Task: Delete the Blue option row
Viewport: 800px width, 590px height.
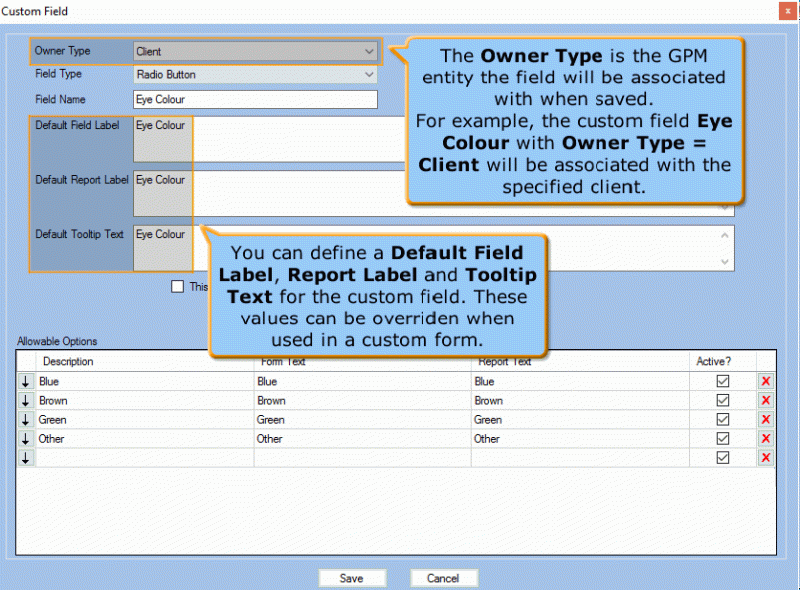Action: [x=766, y=381]
